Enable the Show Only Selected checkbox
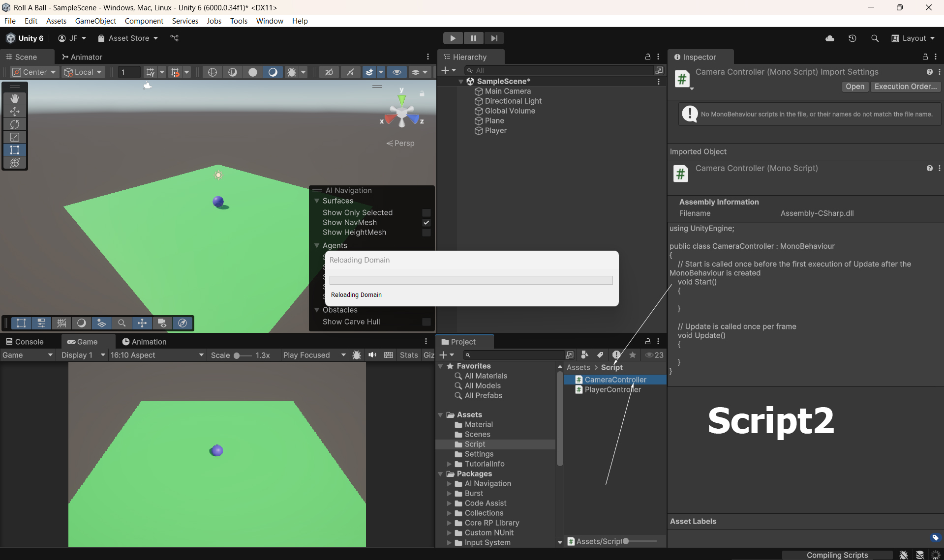 pyautogui.click(x=426, y=213)
